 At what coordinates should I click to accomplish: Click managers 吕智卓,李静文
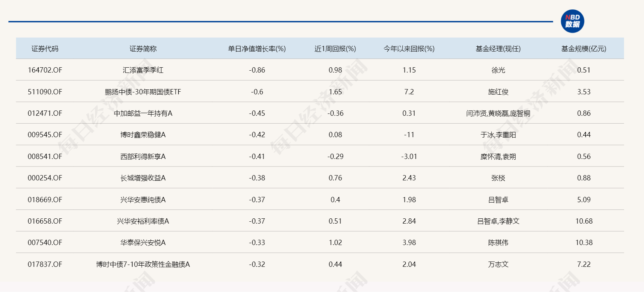click(498, 221)
